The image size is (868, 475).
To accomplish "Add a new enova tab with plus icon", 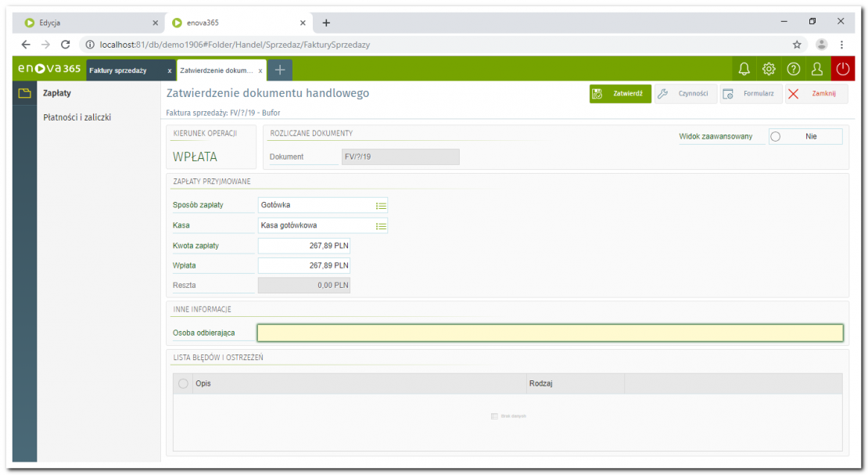I will [x=280, y=70].
